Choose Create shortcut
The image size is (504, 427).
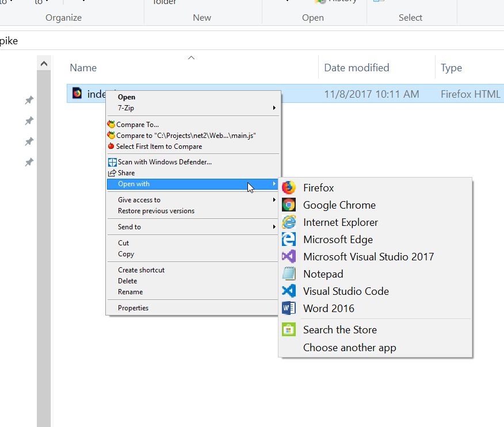pos(193,270)
